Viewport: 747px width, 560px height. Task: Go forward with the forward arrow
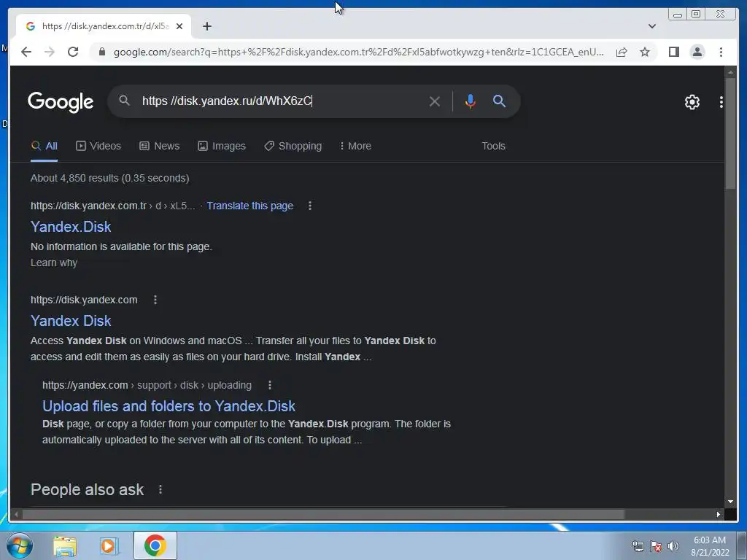tap(50, 52)
